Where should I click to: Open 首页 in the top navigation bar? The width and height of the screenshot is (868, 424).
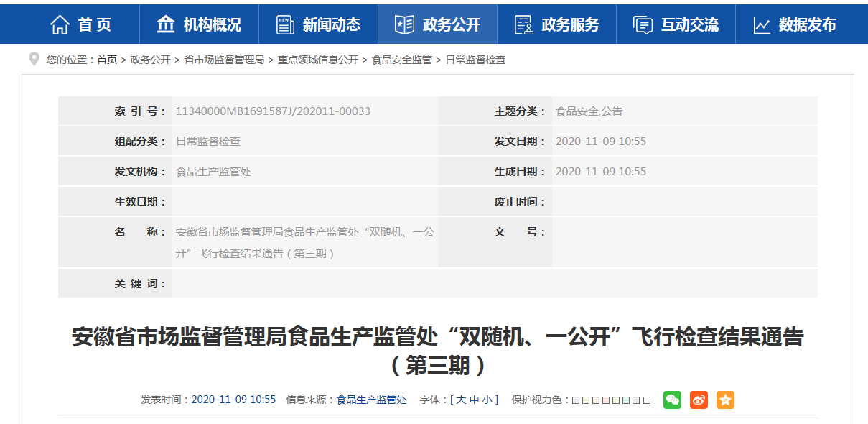click(80, 24)
